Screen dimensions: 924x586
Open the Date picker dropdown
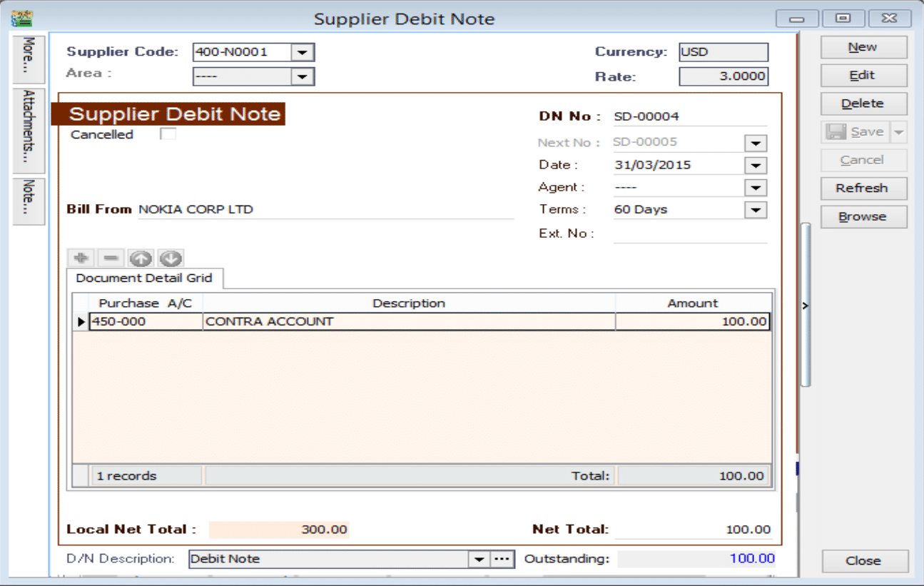click(755, 166)
